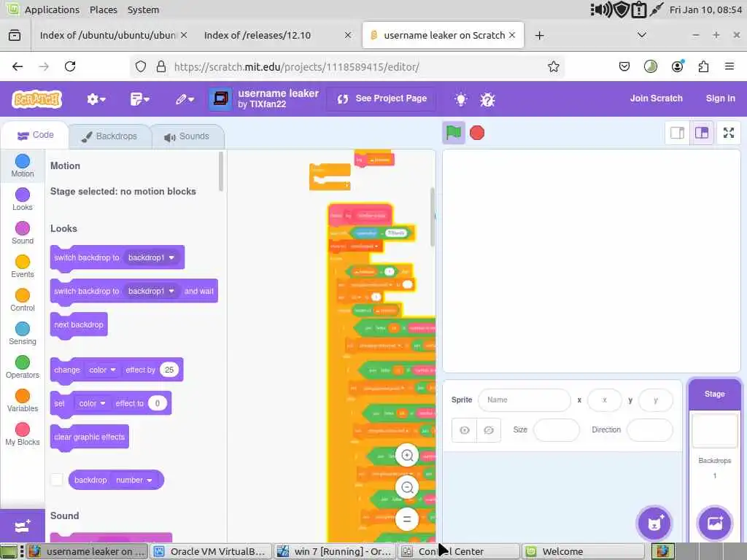747x560 pixels.
Task: Click the Sprite Name input field
Action: click(x=524, y=400)
